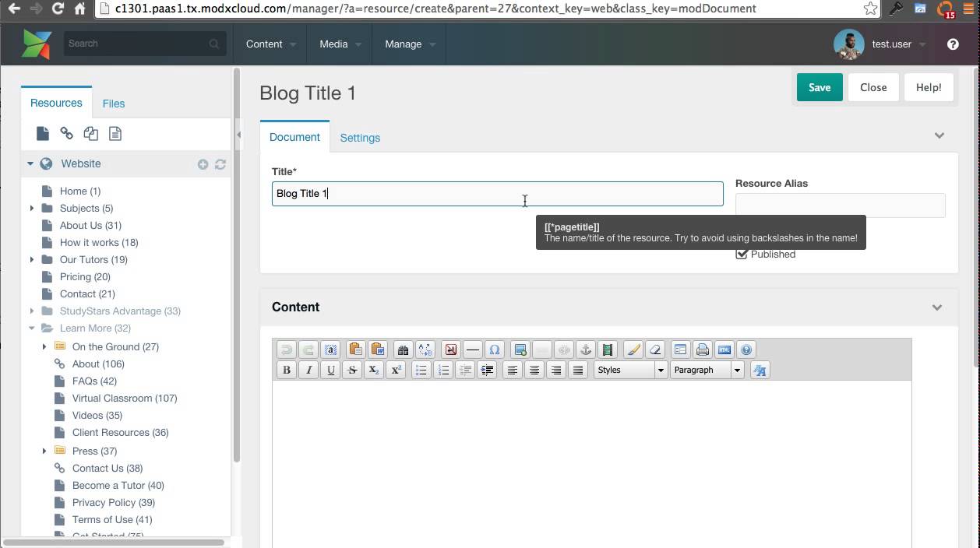Open FAQs (42) resource
Screen dimensions: 980x548
point(94,381)
